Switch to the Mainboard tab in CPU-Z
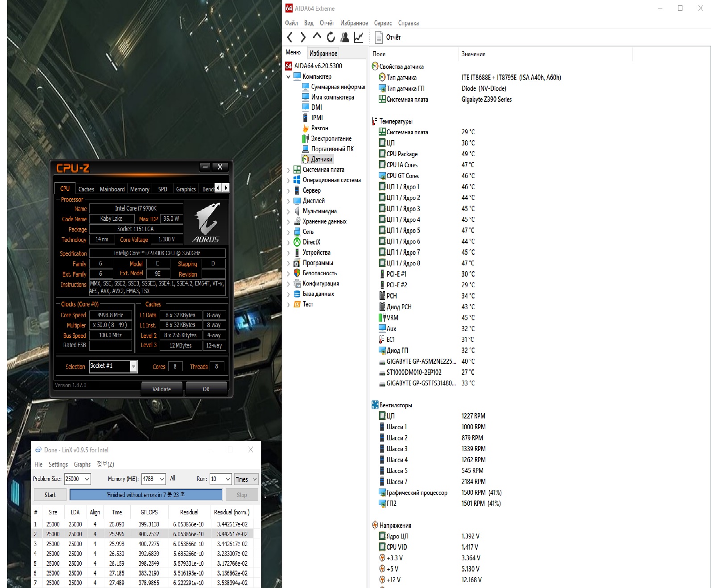The image size is (711, 588). (x=112, y=189)
